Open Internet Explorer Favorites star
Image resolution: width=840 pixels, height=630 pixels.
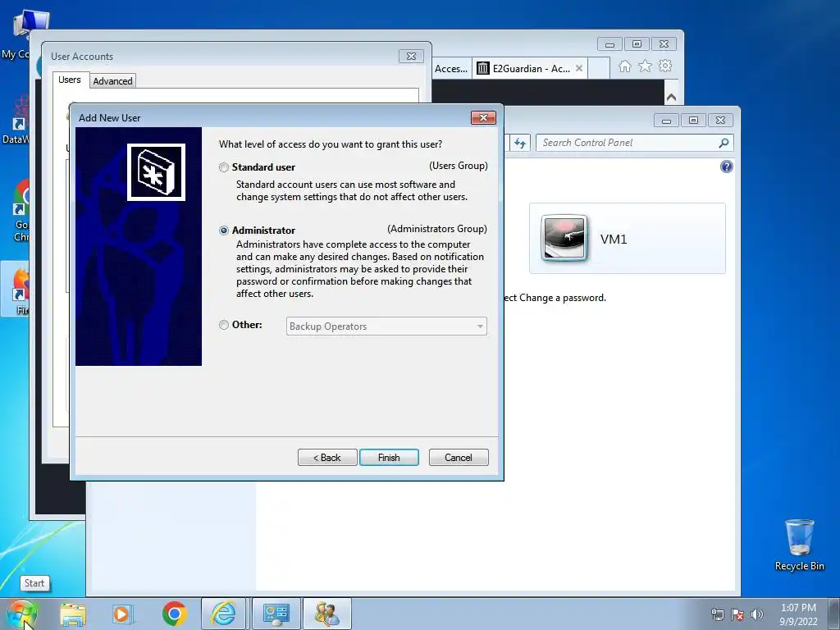click(645, 66)
